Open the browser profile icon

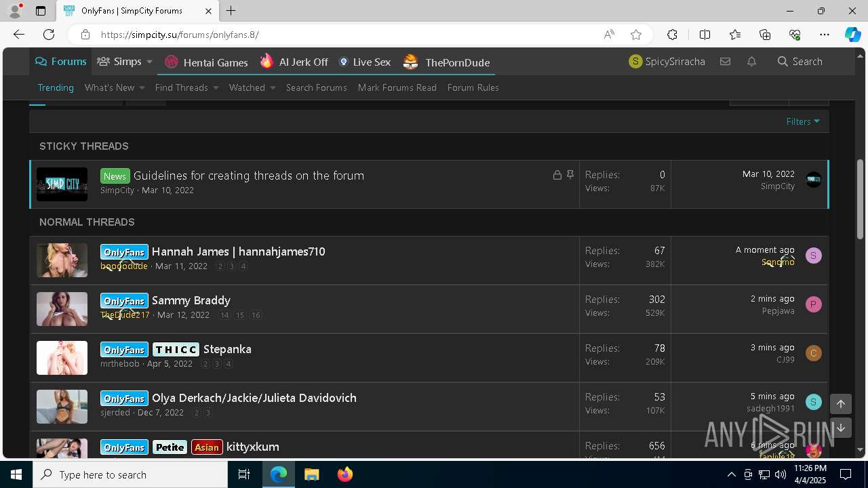click(x=15, y=11)
